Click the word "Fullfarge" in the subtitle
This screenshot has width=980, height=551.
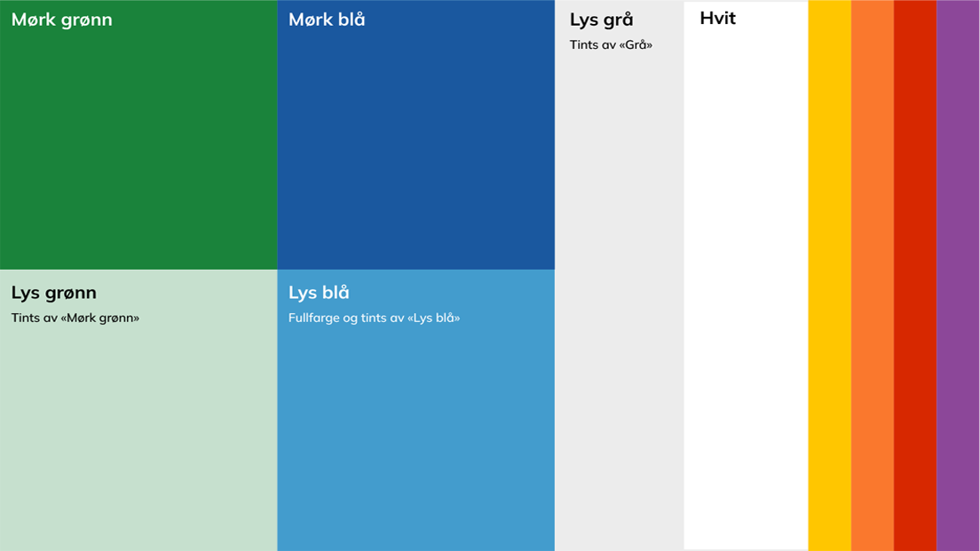[313, 318]
